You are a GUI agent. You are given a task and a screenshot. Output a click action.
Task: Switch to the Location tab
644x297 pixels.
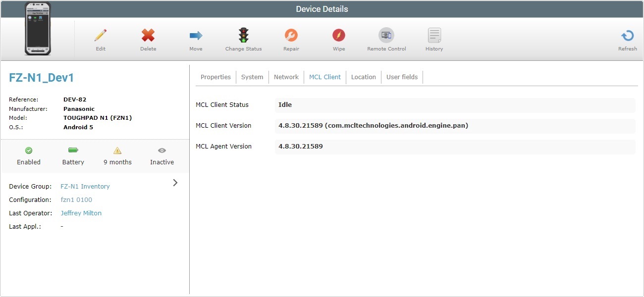click(363, 77)
